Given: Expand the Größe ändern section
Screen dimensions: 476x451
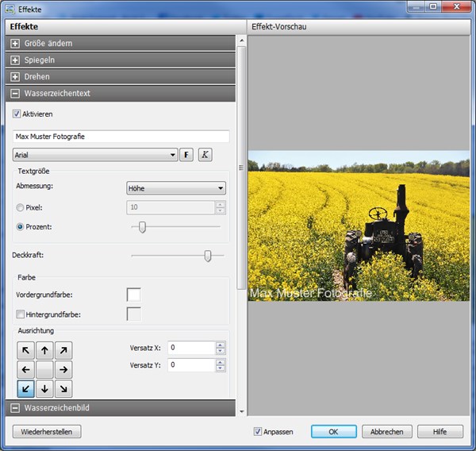Looking at the screenshot, I should click(x=15, y=44).
